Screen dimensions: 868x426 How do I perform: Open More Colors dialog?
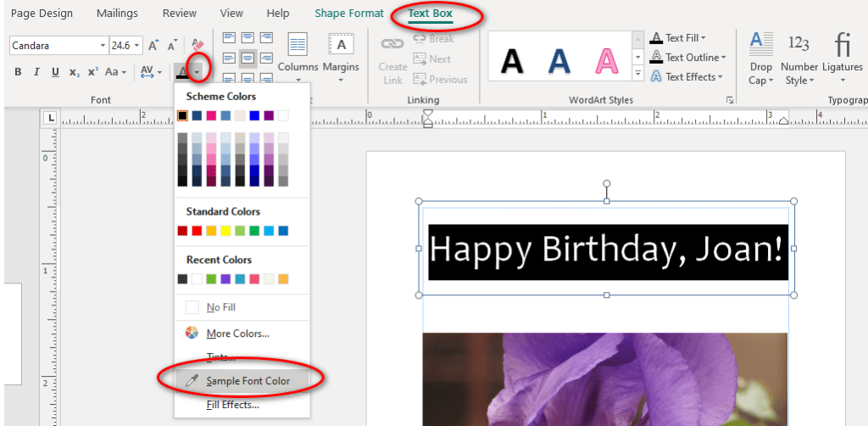237,334
